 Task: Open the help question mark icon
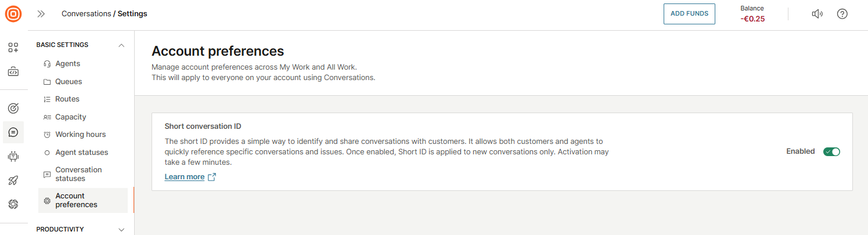842,14
